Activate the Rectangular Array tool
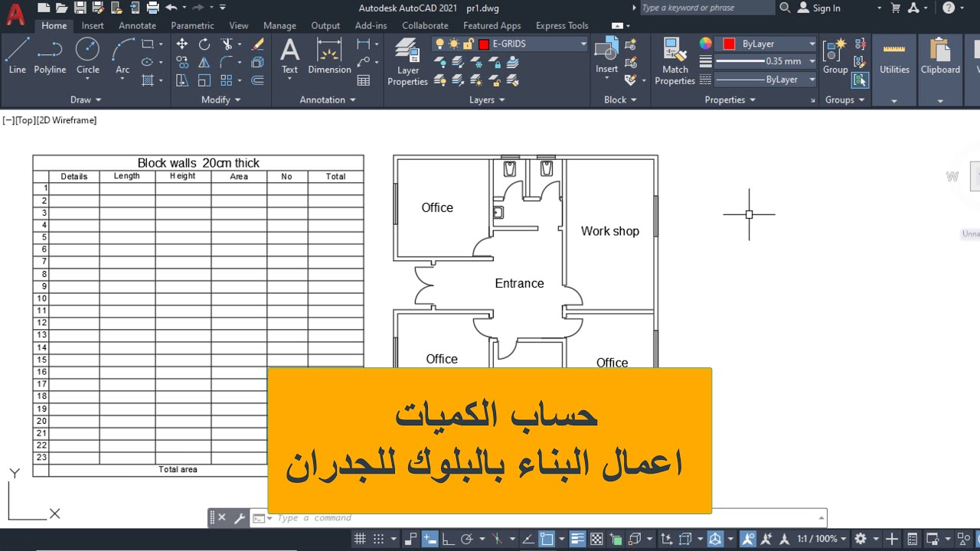Screen dimensions: 980x551 (x=227, y=80)
